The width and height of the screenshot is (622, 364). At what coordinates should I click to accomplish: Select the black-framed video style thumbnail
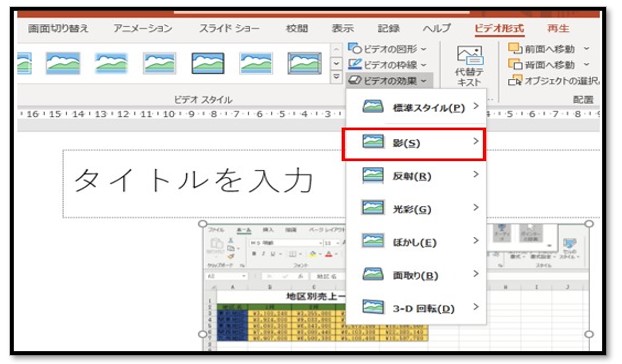coord(208,63)
